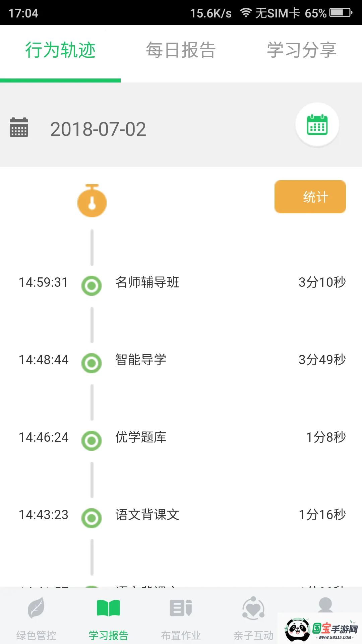Open 绿色管控 leaf icon tab

click(36, 608)
